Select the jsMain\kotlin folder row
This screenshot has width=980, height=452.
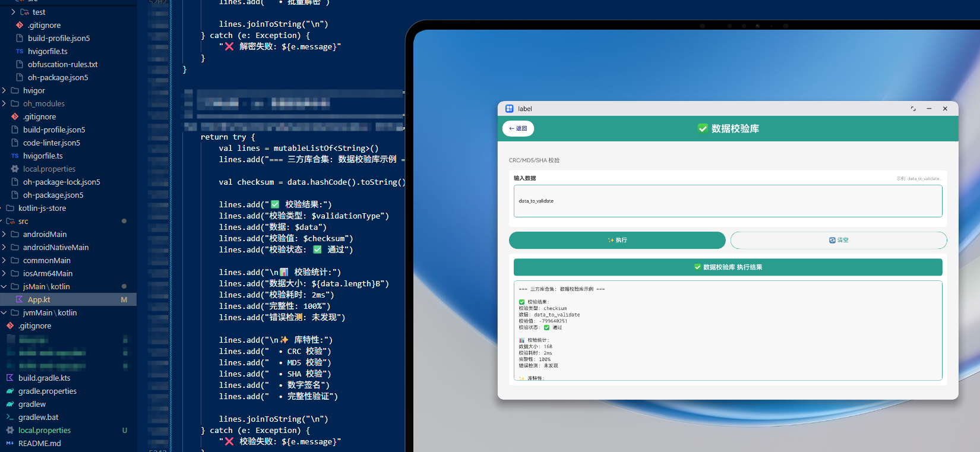tap(68, 286)
